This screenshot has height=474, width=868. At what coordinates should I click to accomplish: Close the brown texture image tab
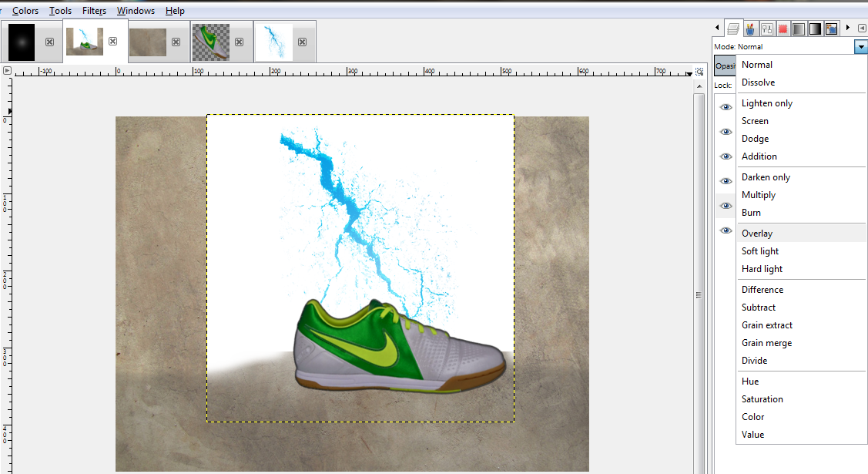pyautogui.click(x=176, y=42)
